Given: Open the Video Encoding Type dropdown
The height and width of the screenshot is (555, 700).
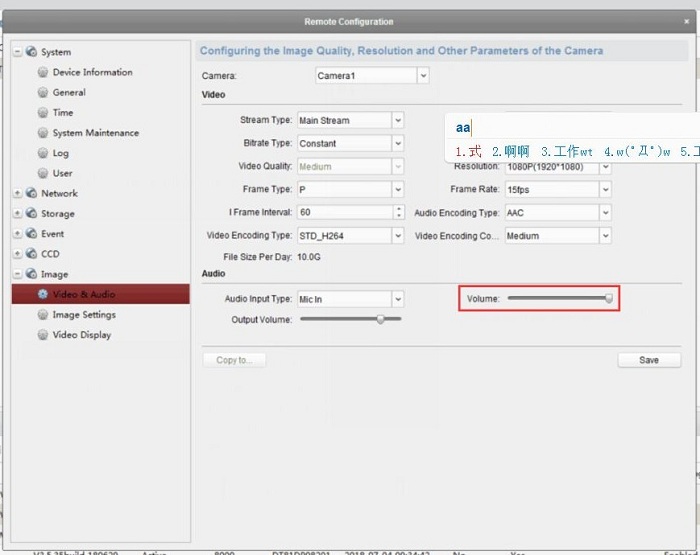Looking at the screenshot, I should click(398, 235).
